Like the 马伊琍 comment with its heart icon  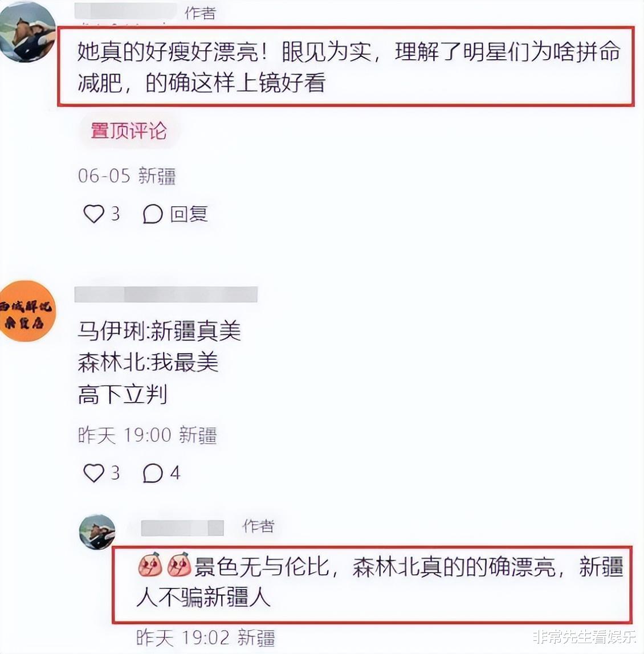point(94,473)
